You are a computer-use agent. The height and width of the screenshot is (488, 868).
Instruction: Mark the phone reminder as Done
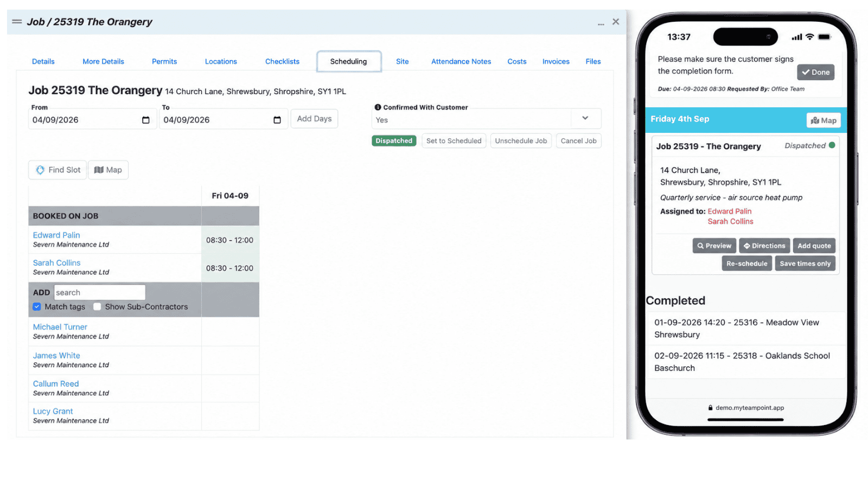[x=816, y=72]
